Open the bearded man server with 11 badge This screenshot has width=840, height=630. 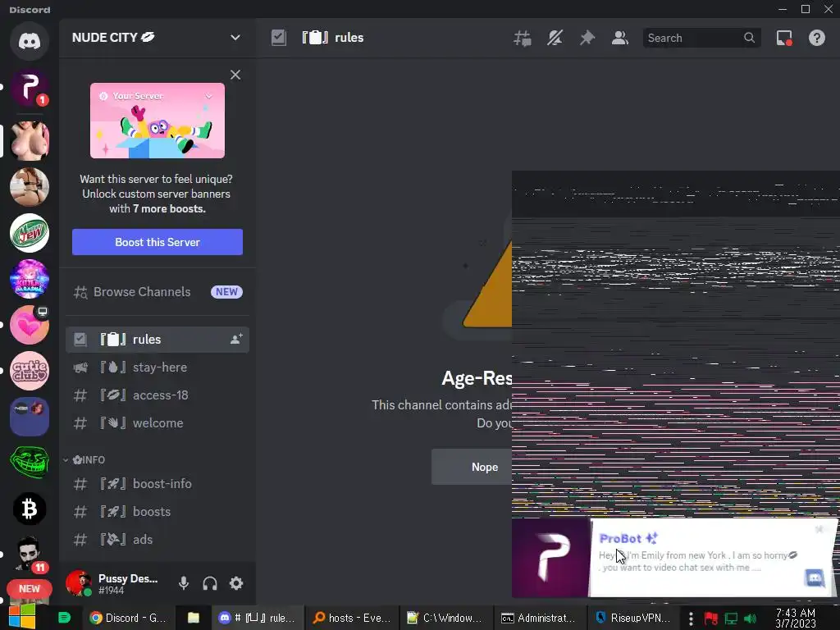pos(30,554)
